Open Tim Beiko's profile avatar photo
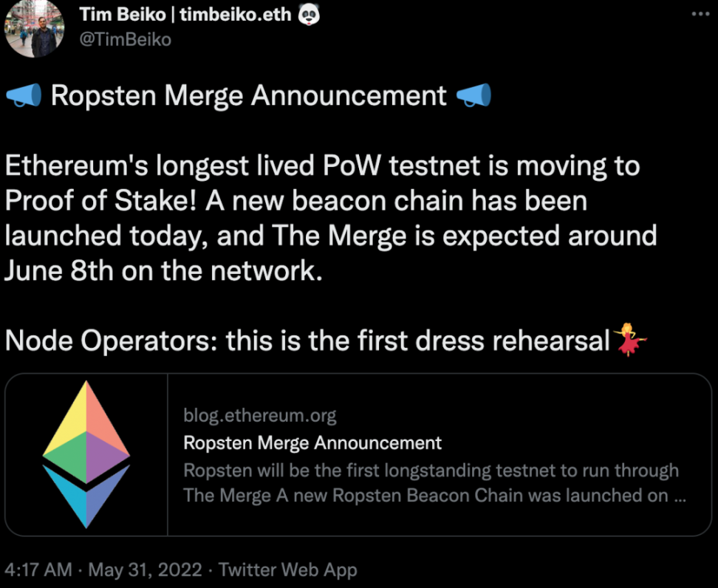The image size is (718, 588). [x=34, y=28]
